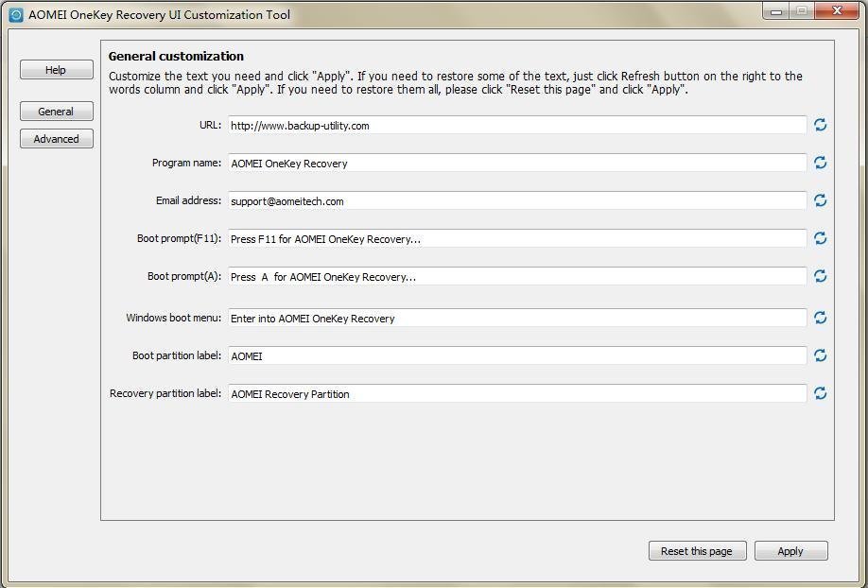Click into the Program name field
Viewport: 868px width, 588px height.
point(516,163)
